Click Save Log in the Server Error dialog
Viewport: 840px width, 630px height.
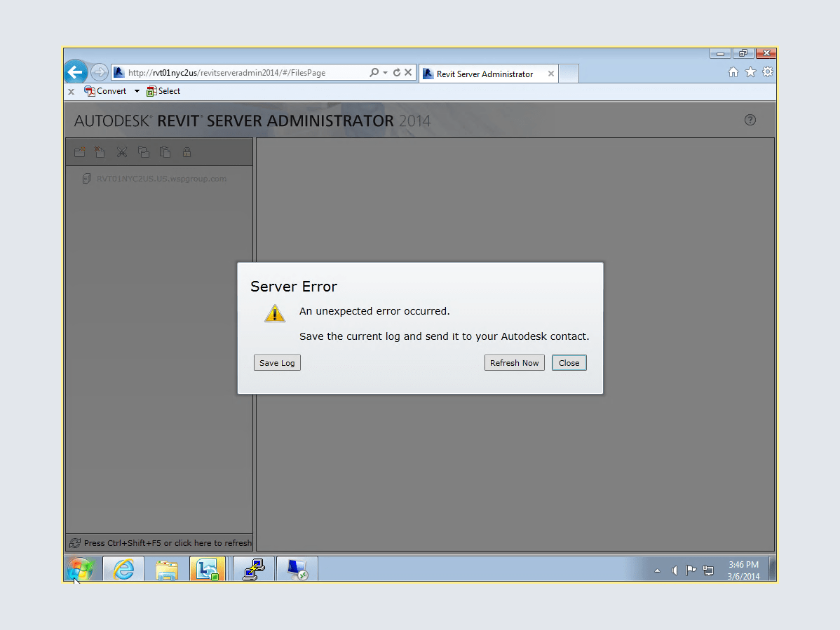(277, 362)
